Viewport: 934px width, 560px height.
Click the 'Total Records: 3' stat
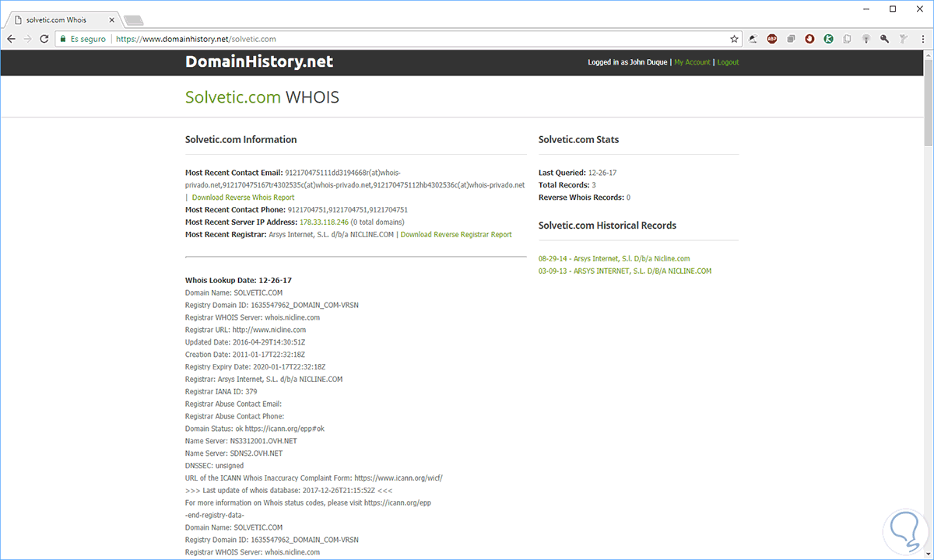point(567,185)
